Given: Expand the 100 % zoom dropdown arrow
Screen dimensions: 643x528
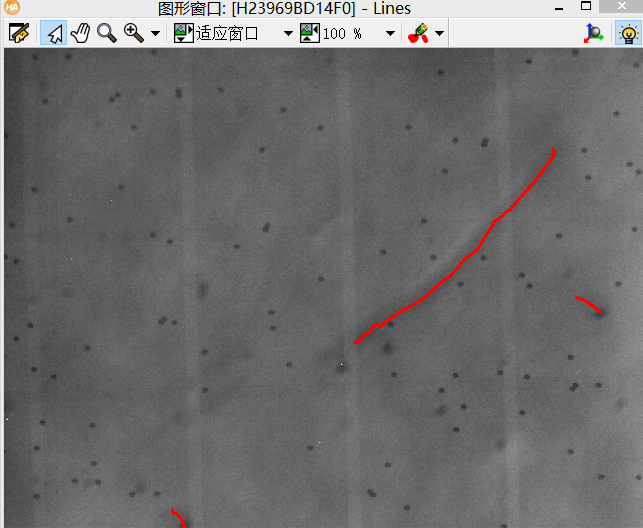Looking at the screenshot, I should point(390,33).
